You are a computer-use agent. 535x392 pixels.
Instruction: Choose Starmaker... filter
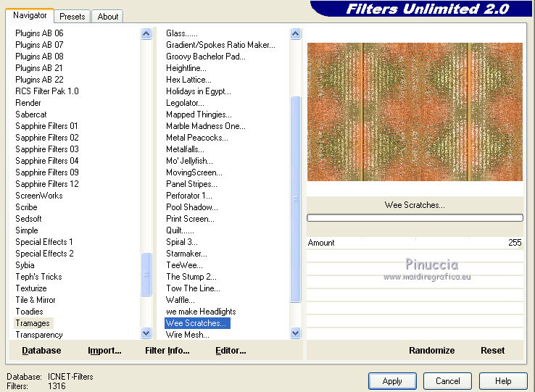click(x=186, y=254)
